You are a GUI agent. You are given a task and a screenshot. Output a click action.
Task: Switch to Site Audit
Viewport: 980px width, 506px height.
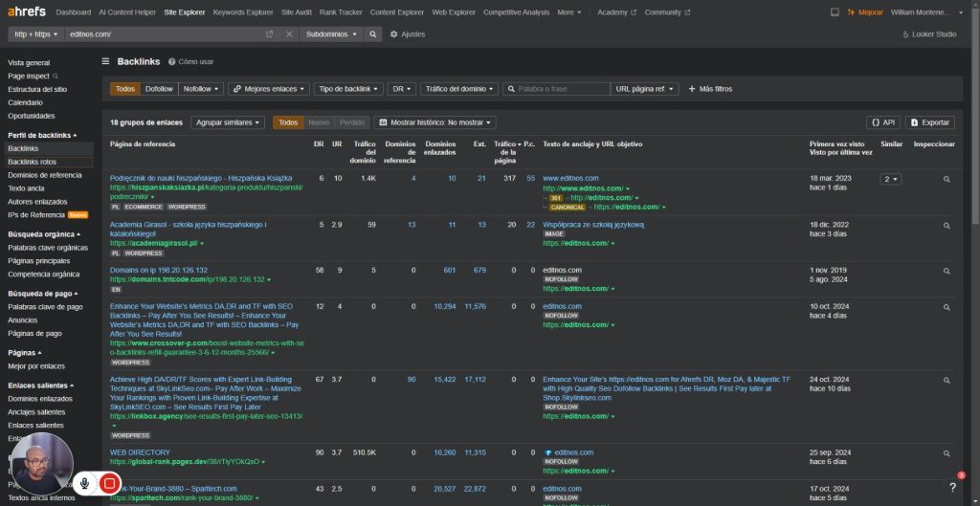[x=297, y=11]
